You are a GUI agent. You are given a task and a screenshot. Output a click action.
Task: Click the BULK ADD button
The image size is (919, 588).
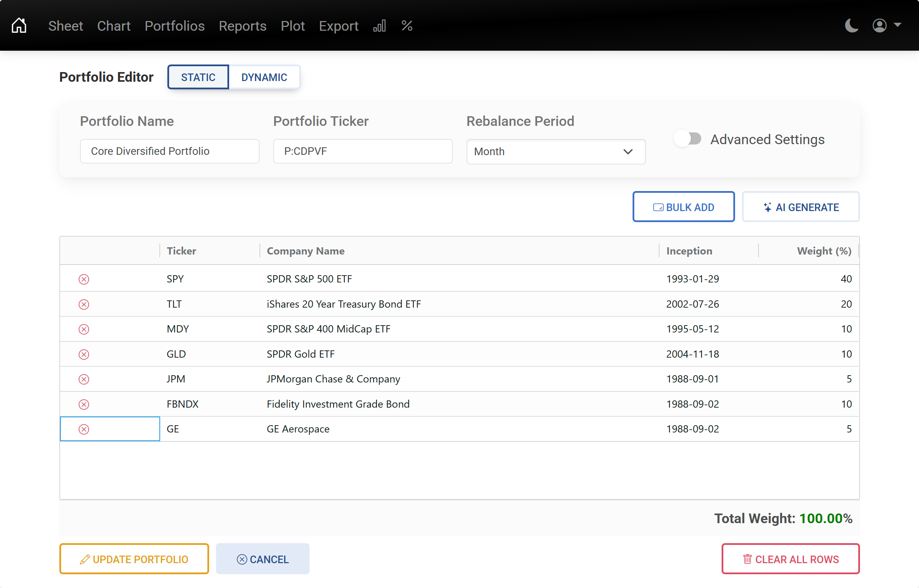(x=683, y=207)
